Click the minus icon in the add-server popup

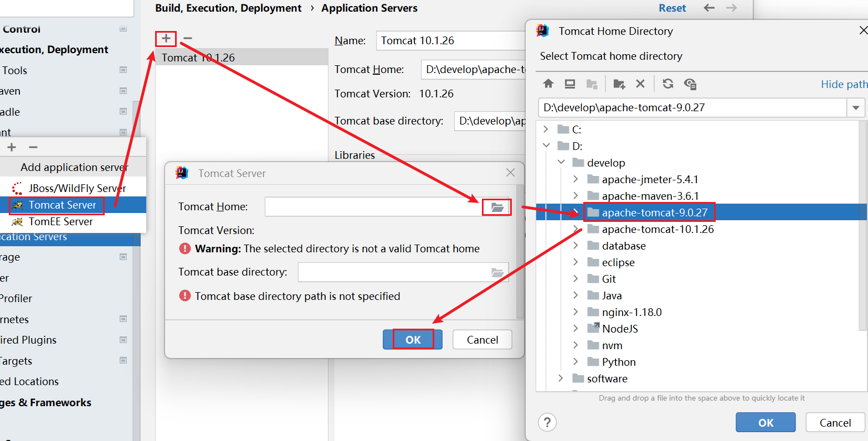tap(33, 147)
